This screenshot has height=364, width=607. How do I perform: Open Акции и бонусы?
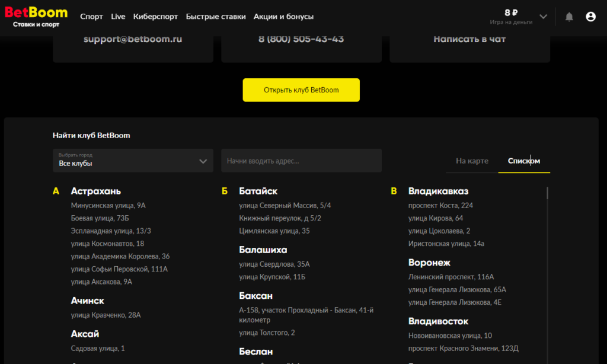[x=283, y=17]
